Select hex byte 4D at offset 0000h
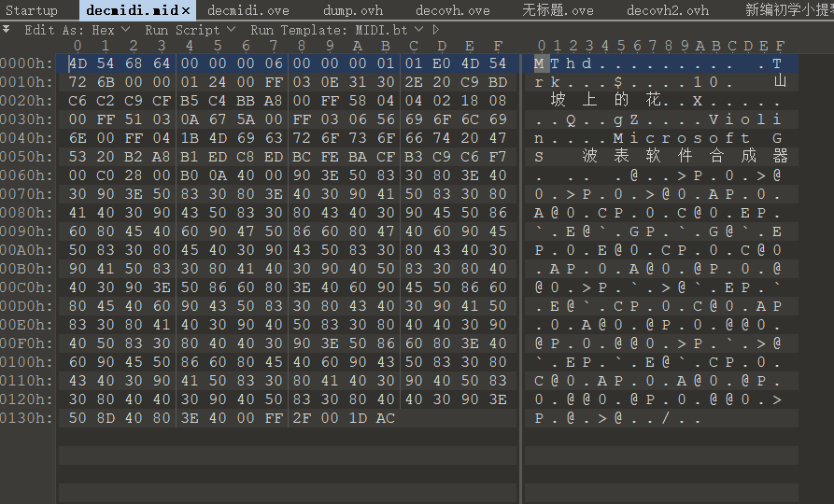The image size is (834, 504). 78,63
